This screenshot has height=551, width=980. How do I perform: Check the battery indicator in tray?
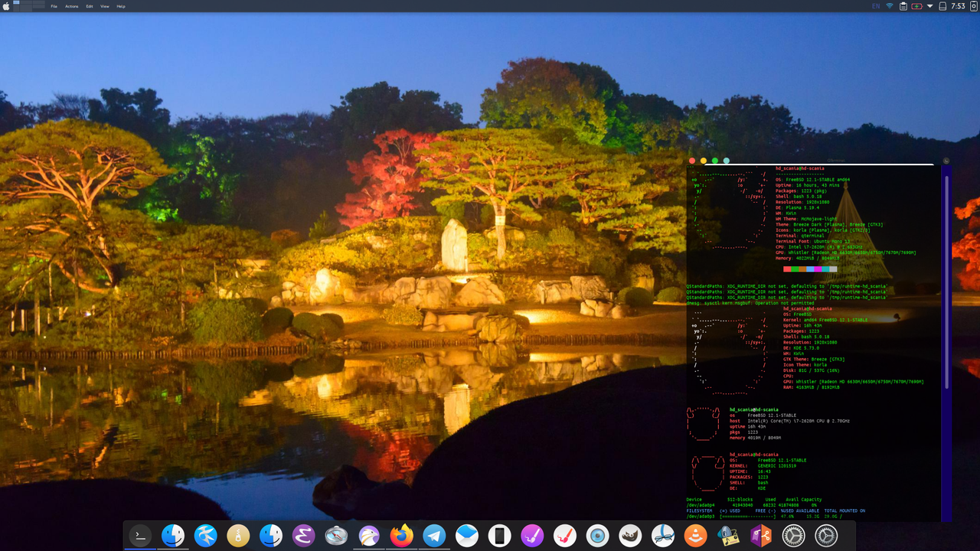click(x=917, y=6)
